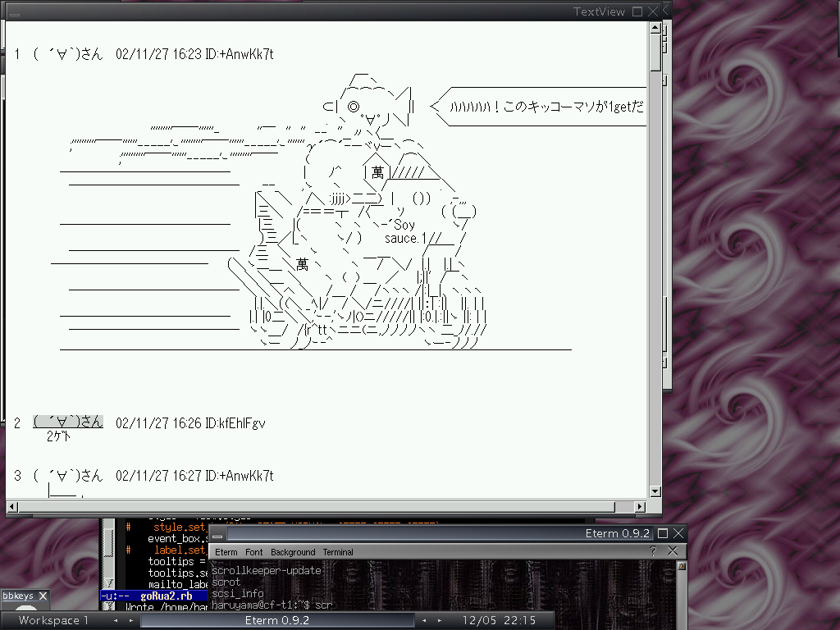Click the 2ゲト reply text
The height and width of the screenshot is (630, 840).
tap(58, 436)
